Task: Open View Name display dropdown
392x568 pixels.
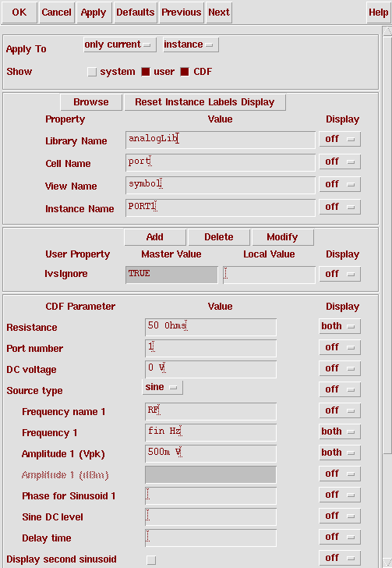Action: point(340,184)
